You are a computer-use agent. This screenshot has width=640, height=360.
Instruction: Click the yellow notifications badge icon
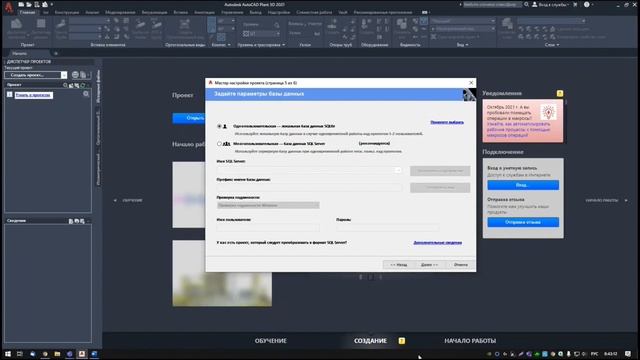(560, 93)
